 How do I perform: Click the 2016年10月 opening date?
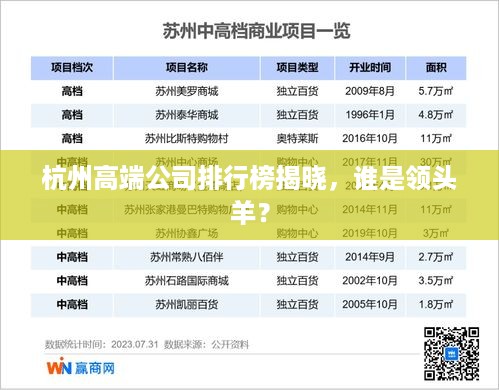[x=370, y=138]
